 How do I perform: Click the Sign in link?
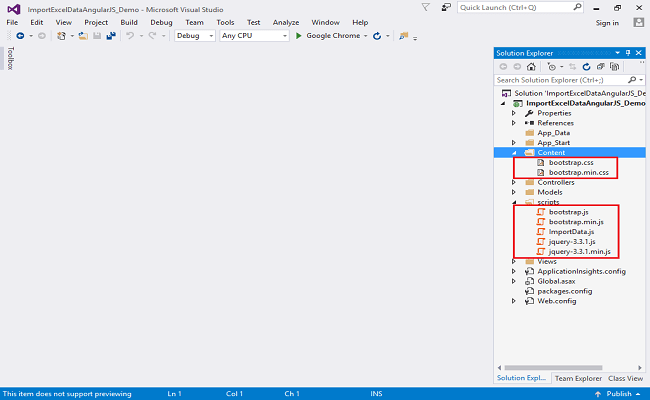pyautogui.click(x=607, y=23)
